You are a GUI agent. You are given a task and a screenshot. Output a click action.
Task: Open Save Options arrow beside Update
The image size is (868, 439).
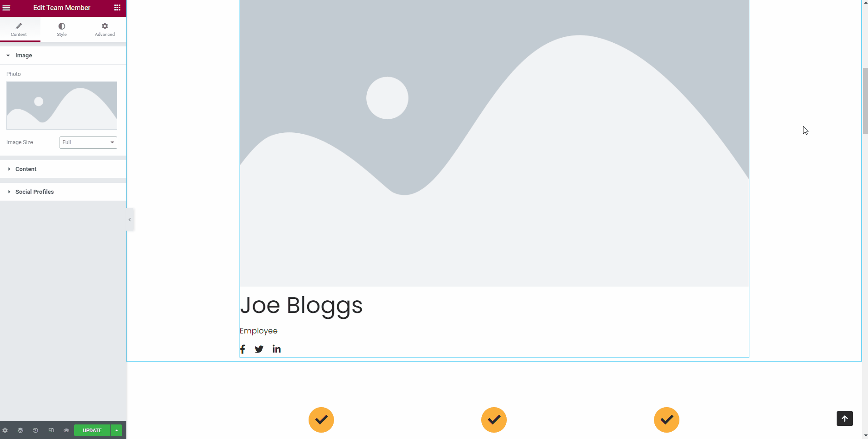(x=117, y=430)
